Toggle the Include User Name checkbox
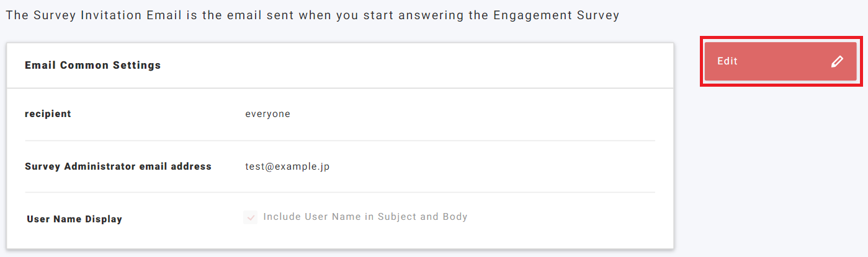This screenshot has width=868, height=257. click(x=251, y=217)
